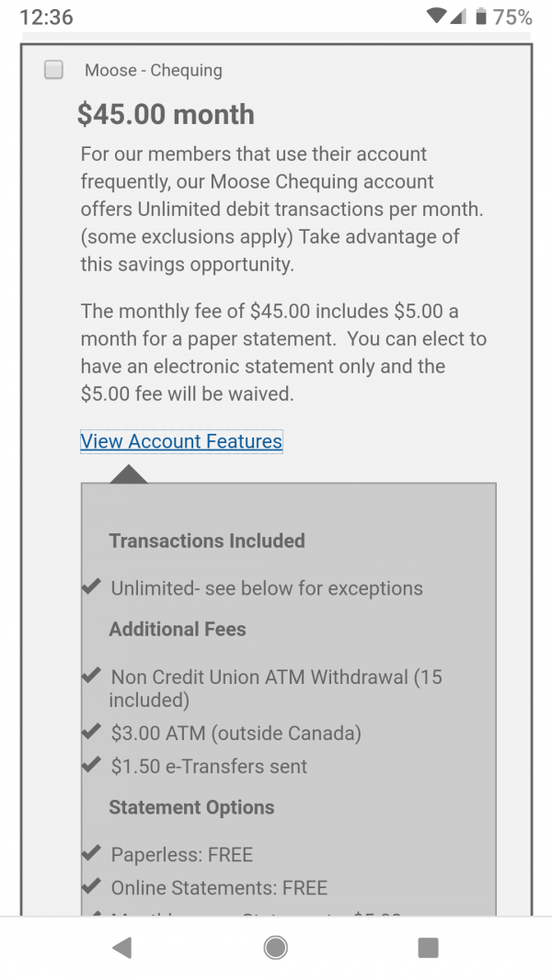Open recent apps with square button
The height and width of the screenshot is (980, 552).
coord(428,948)
